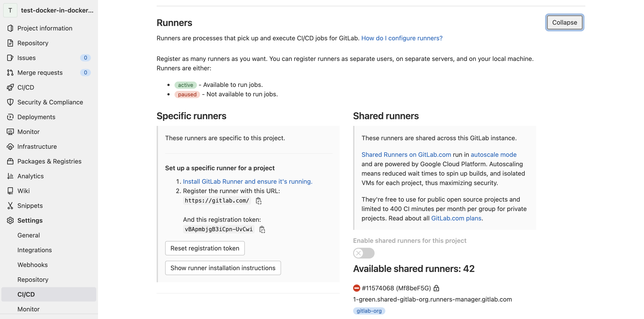Show runner installation instructions
Screen dimensions: 644x319
click(223, 268)
